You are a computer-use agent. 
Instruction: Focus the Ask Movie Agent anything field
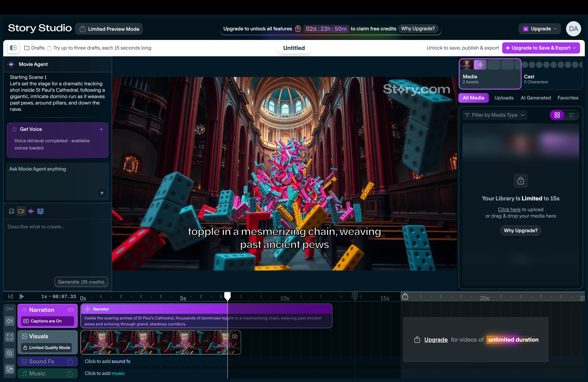pos(57,181)
